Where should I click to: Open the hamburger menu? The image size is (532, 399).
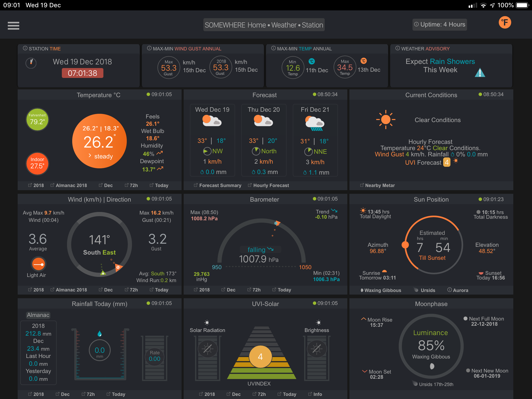tap(14, 25)
